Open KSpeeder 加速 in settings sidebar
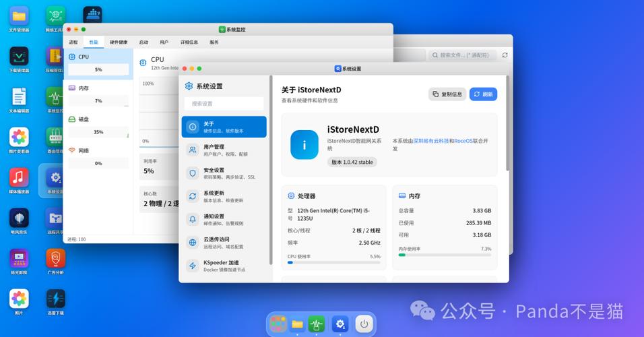This screenshot has width=644, height=337. click(x=224, y=266)
